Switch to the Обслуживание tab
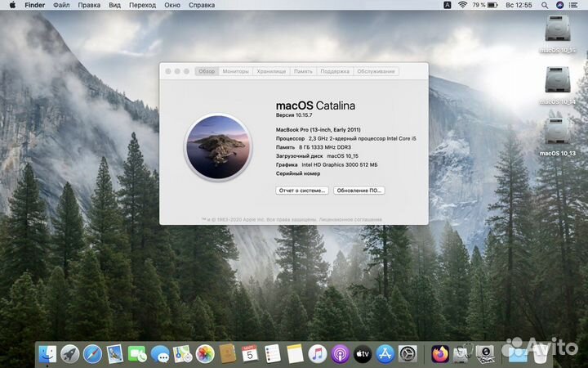The image size is (588, 368). (x=376, y=71)
